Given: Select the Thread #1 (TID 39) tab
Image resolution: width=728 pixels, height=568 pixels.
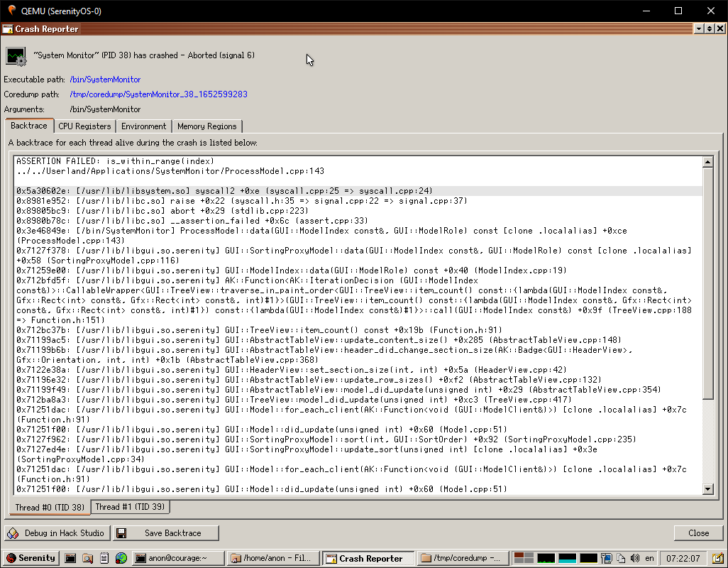Looking at the screenshot, I should 131,506.
